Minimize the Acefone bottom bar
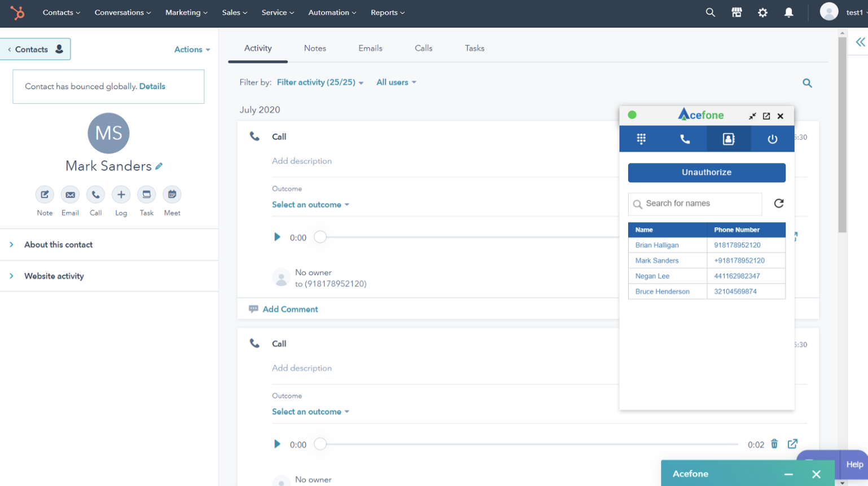 click(x=788, y=474)
